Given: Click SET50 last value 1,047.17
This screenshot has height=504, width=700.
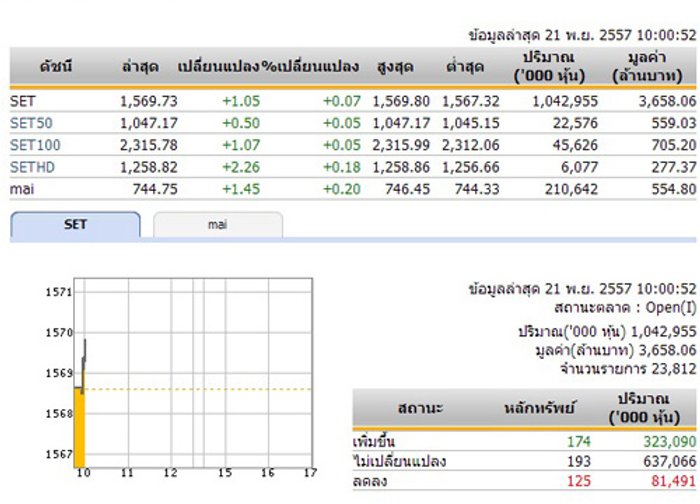Looking at the screenshot, I should click(149, 123).
